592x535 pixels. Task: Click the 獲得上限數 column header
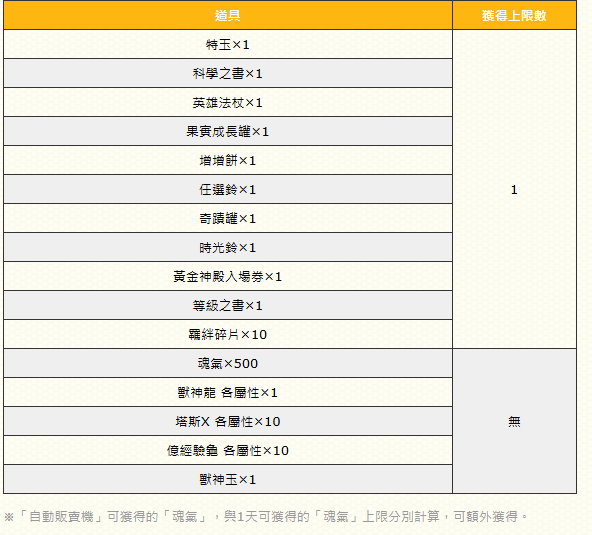click(514, 15)
